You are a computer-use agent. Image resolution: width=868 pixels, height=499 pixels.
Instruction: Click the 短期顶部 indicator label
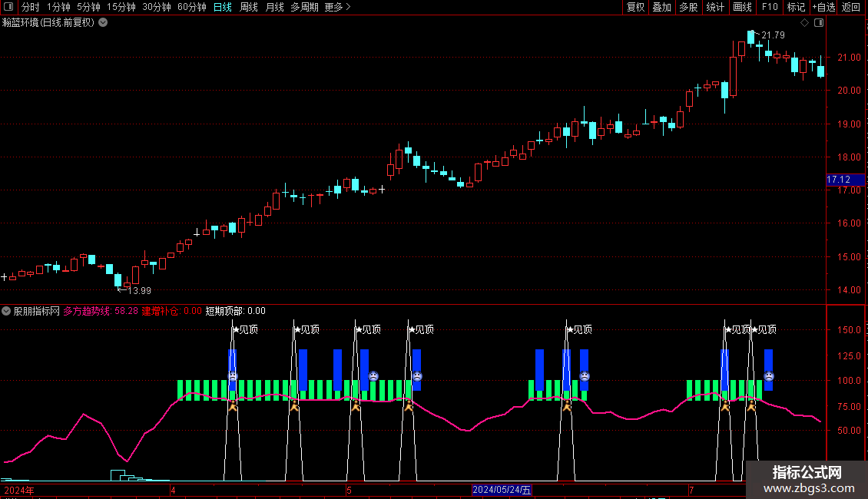235,311
